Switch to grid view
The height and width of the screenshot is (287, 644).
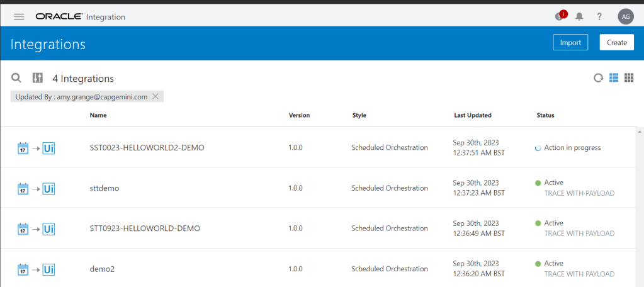(x=628, y=78)
